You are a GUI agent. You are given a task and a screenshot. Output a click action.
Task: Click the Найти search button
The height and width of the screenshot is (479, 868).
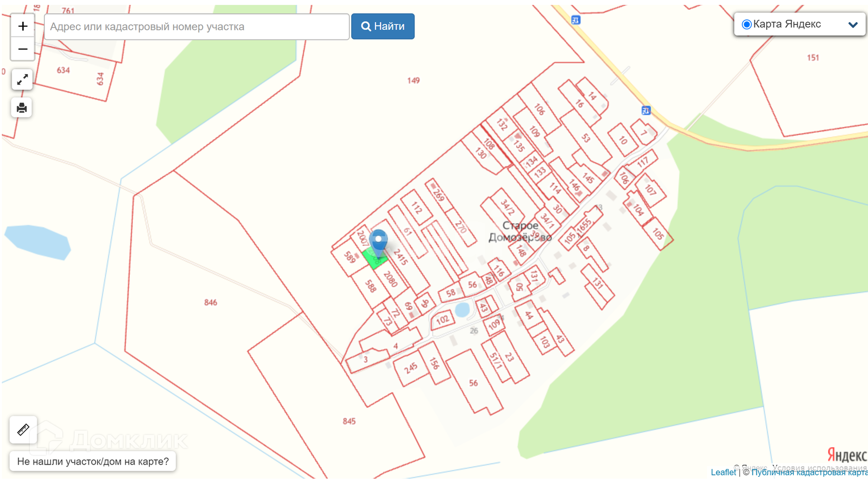pos(383,26)
